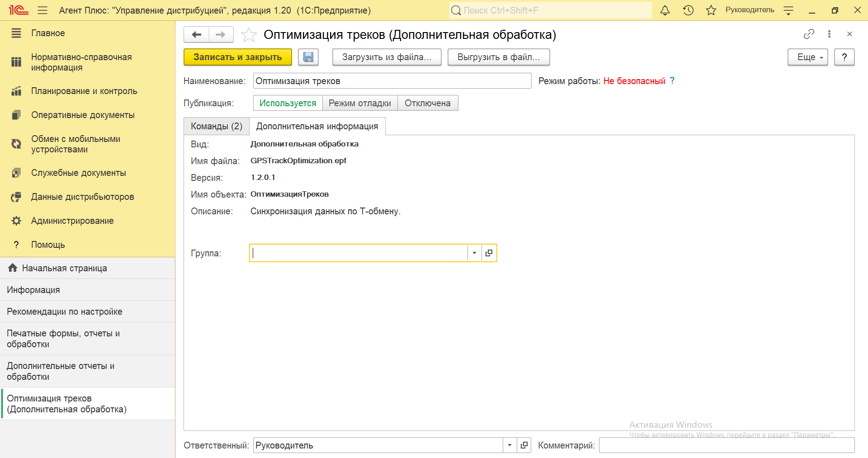Expand the Группа dropdown arrow
The image size is (868, 458).
point(474,253)
